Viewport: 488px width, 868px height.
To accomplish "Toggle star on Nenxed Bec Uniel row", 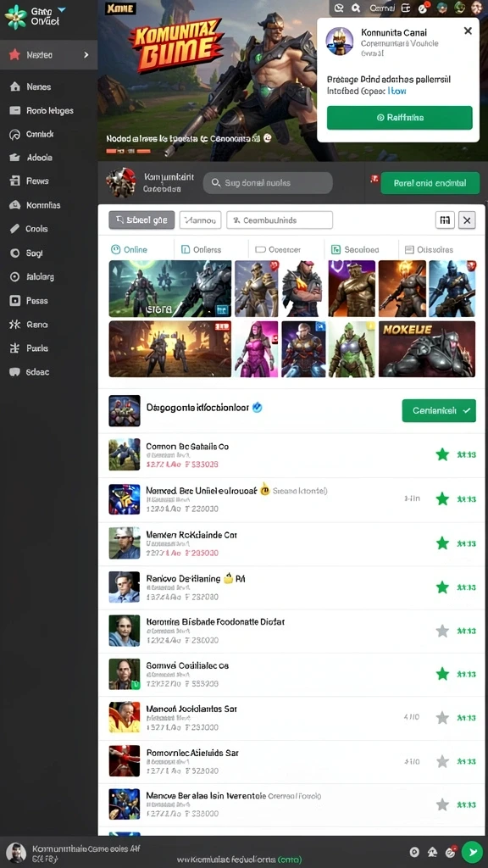I will [442, 498].
